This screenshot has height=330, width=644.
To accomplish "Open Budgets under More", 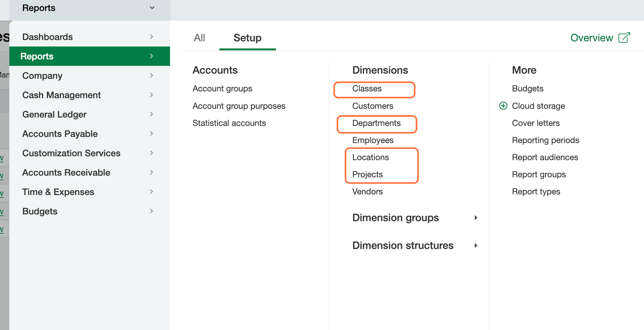I will [x=528, y=88].
